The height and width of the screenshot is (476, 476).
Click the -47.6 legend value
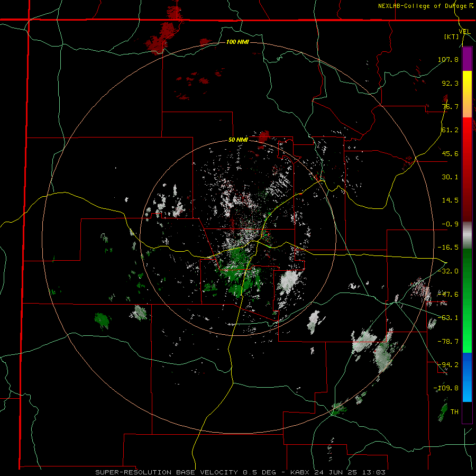point(448,295)
